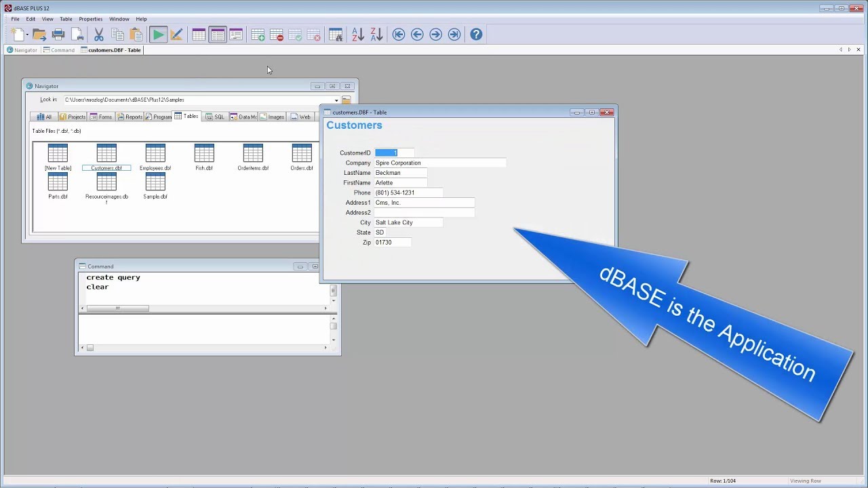The image size is (868, 488).
Task: Click the Print toolbar icon
Action: [x=58, y=35]
